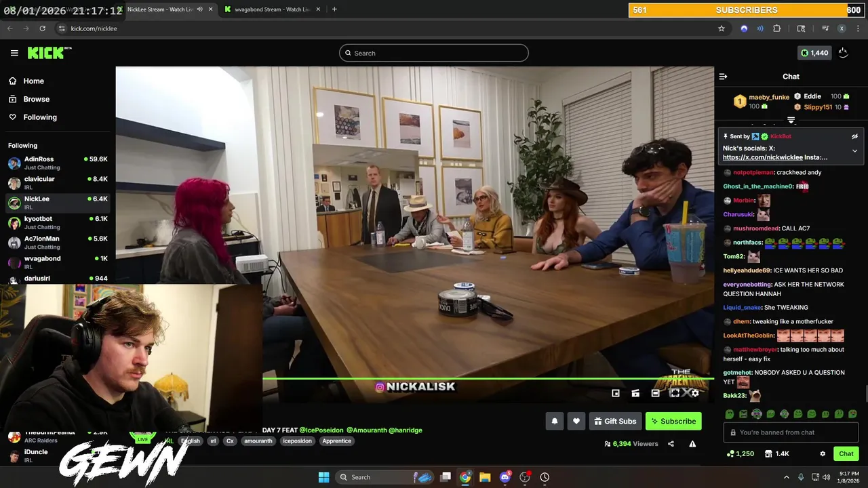Toggle stream notifications bell
The width and height of the screenshot is (868, 488).
[x=554, y=421]
